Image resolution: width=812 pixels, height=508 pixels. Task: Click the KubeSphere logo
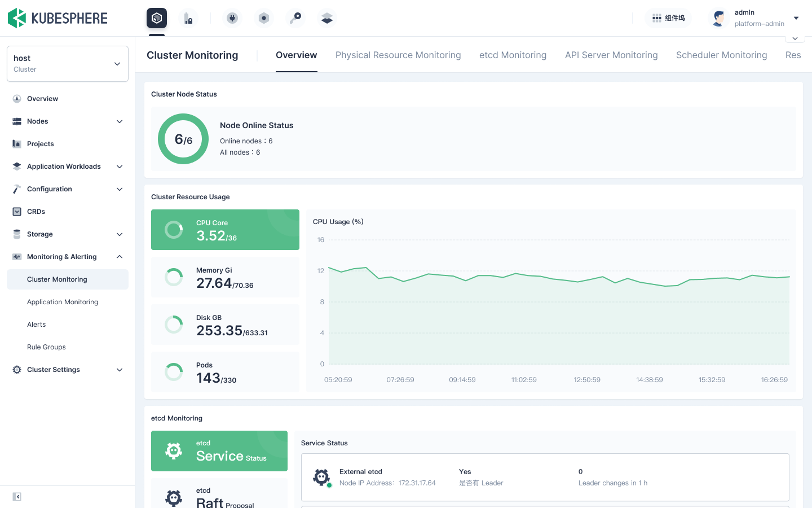point(58,18)
